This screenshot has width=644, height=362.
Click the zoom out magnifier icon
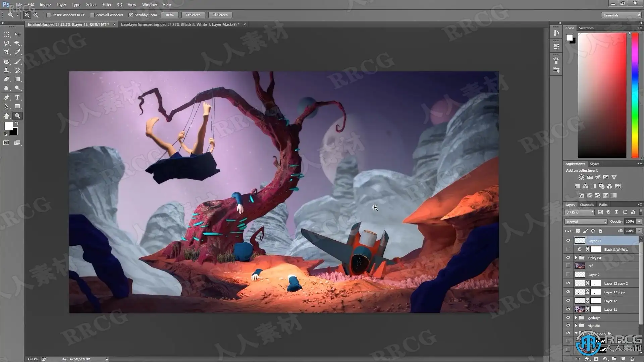pos(36,15)
